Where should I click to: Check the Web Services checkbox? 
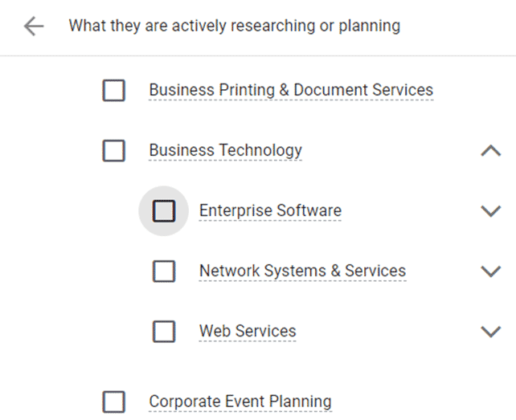click(x=164, y=331)
